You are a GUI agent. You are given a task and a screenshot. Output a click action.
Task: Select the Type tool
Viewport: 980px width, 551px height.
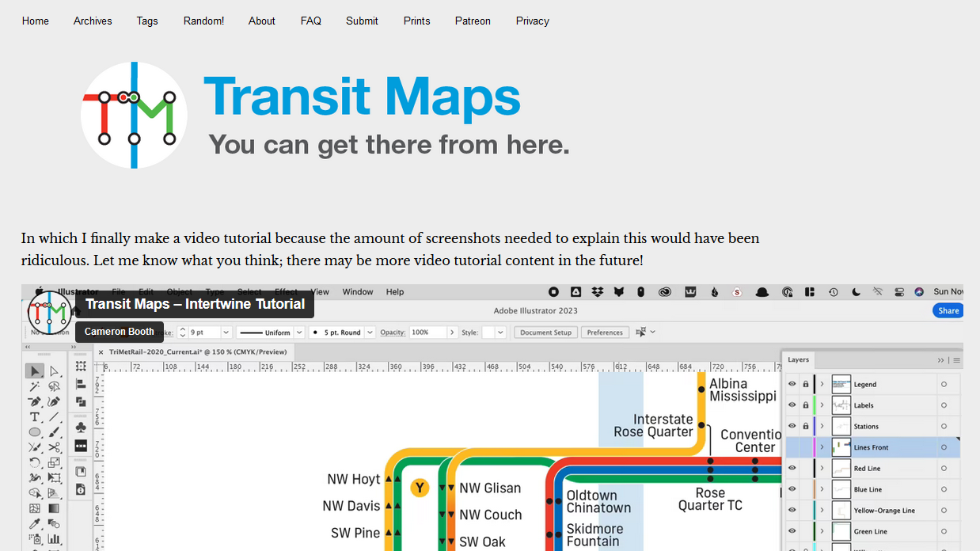tap(35, 416)
